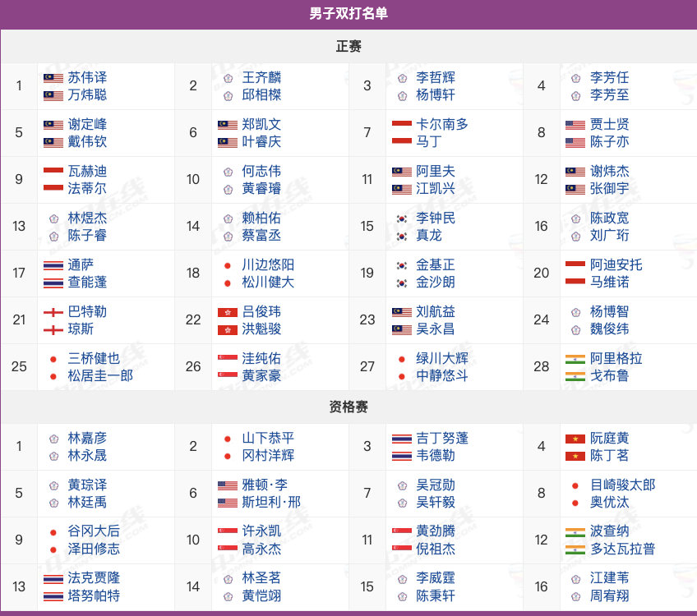
Task: Click the Indonesia flag beside 阿迪安托
Action: (x=575, y=264)
